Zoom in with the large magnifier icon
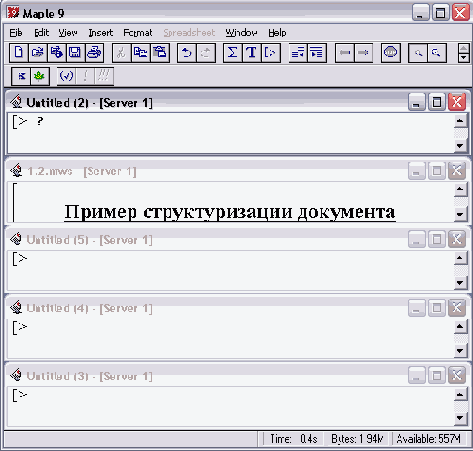473x451 pixels. (437, 53)
